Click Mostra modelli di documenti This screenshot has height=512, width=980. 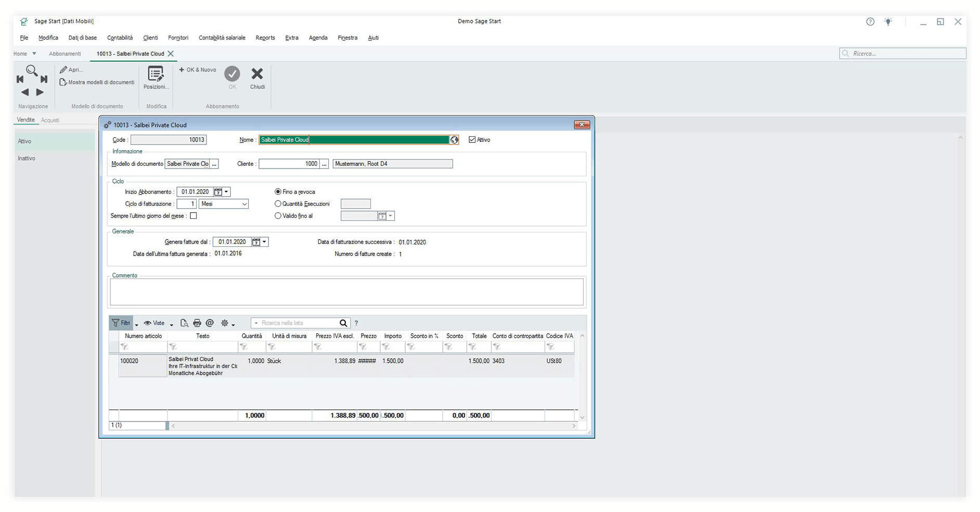pos(97,82)
